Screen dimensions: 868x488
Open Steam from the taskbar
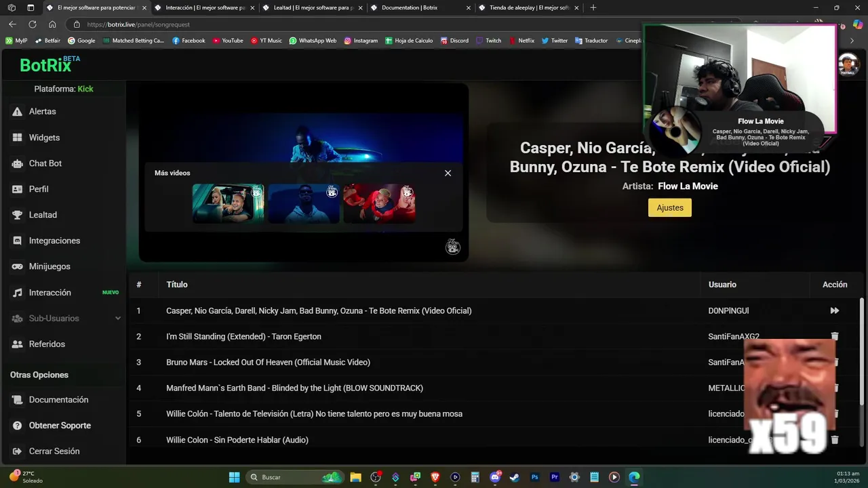point(515,477)
